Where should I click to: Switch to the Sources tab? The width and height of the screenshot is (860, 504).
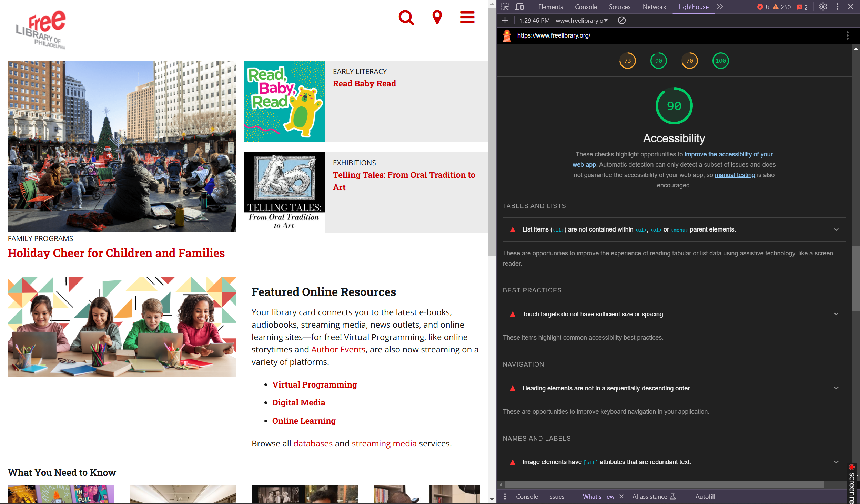619,7
